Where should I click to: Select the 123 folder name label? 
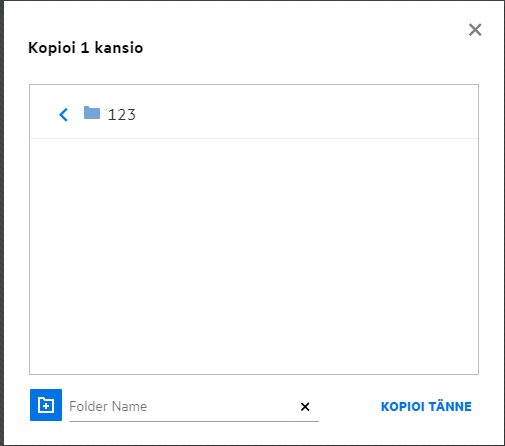tap(122, 115)
